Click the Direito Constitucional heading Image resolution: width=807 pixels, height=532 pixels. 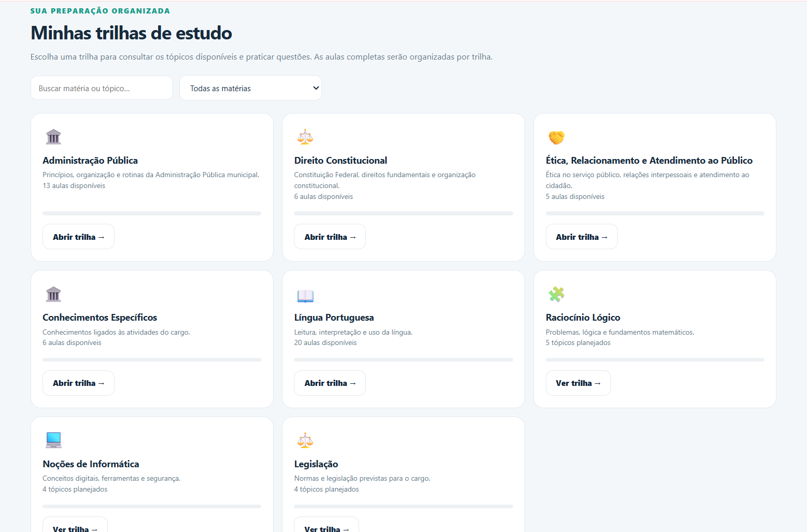point(341,161)
